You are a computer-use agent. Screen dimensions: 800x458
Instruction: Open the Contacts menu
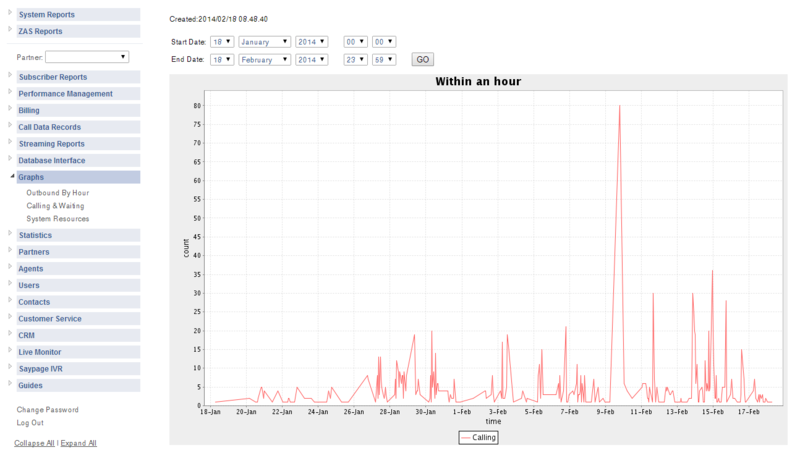(x=78, y=302)
